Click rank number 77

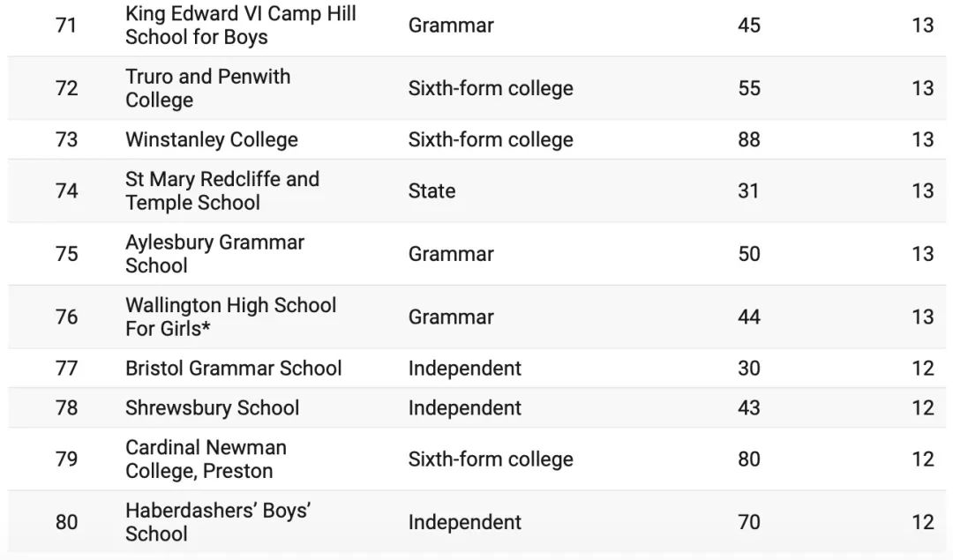(x=66, y=368)
